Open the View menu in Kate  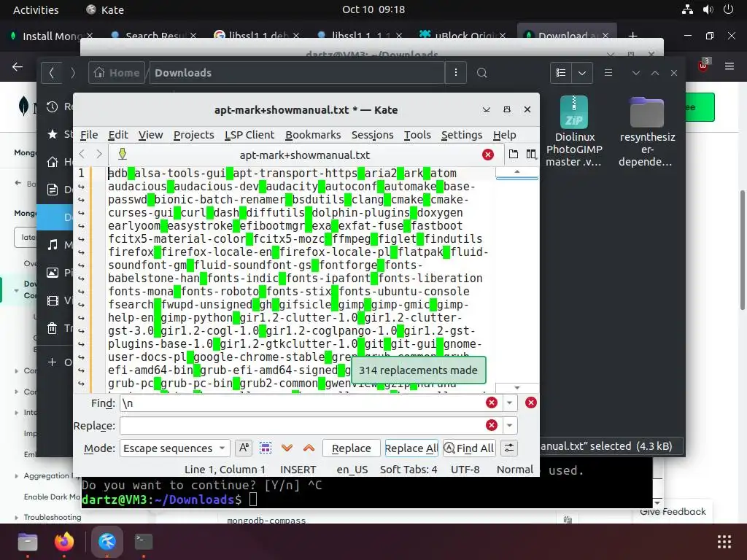[x=150, y=135]
